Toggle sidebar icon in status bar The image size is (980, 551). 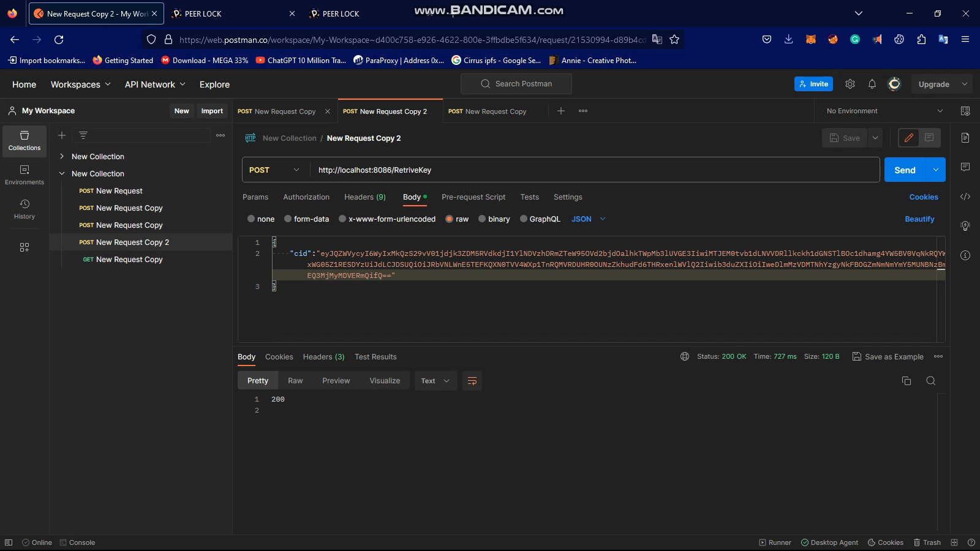coord(9,542)
